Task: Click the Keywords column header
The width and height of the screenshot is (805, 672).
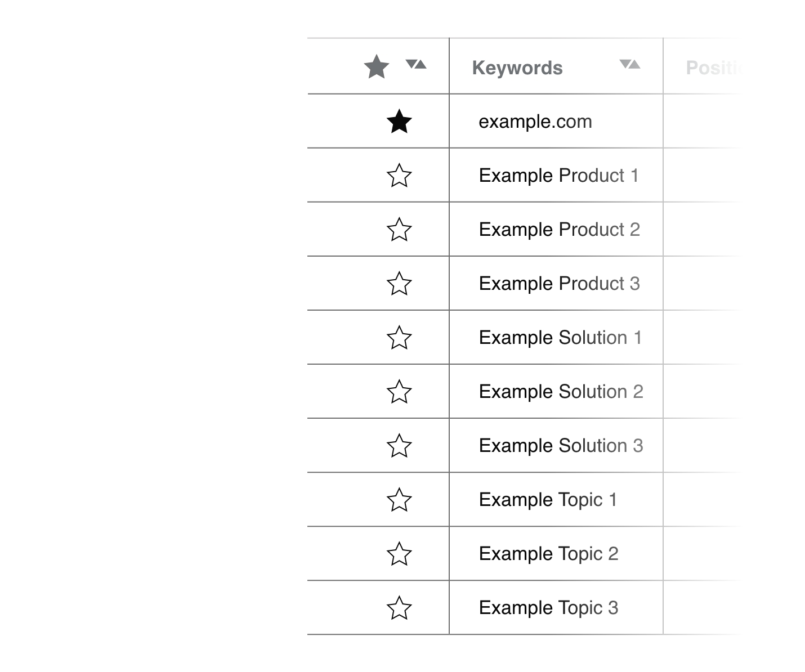Action: [x=517, y=68]
